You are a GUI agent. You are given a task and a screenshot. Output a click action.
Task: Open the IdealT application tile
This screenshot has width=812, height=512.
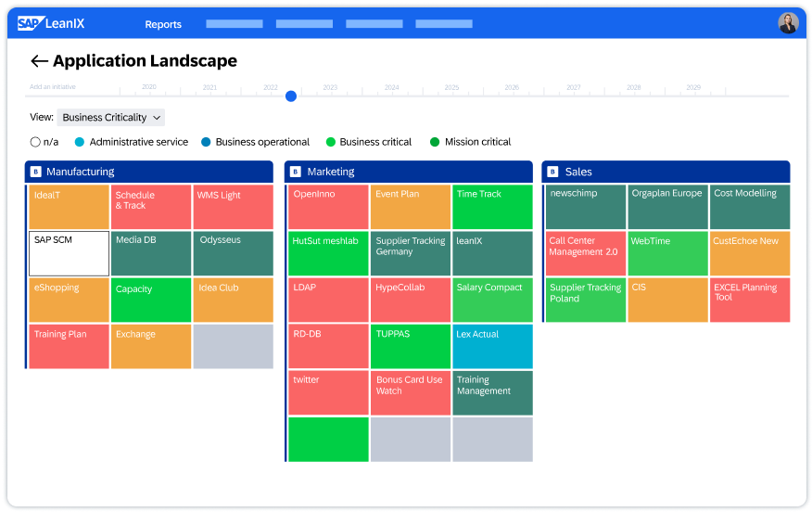[x=69, y=207]
